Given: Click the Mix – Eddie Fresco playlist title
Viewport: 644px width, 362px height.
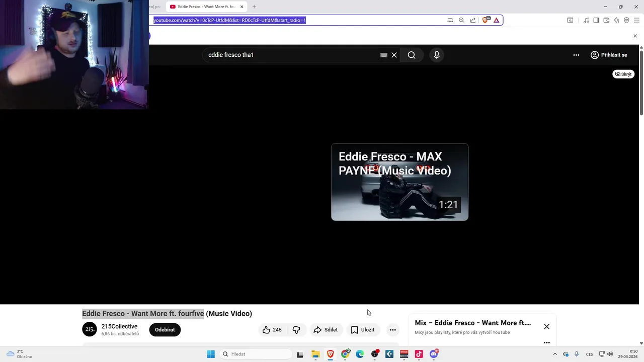Looking at the screenshot, I should pos(472,323).
